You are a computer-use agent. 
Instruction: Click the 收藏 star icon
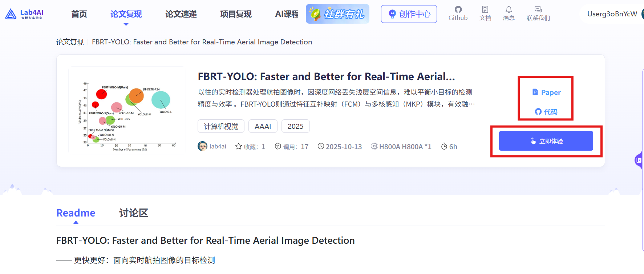click(x=239, y=147)
